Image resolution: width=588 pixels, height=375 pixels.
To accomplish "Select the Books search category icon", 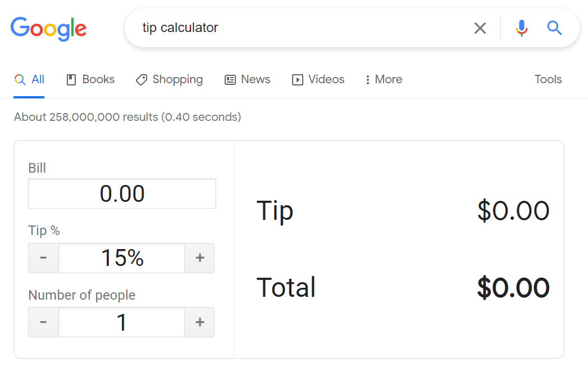I will pos(72,79).
